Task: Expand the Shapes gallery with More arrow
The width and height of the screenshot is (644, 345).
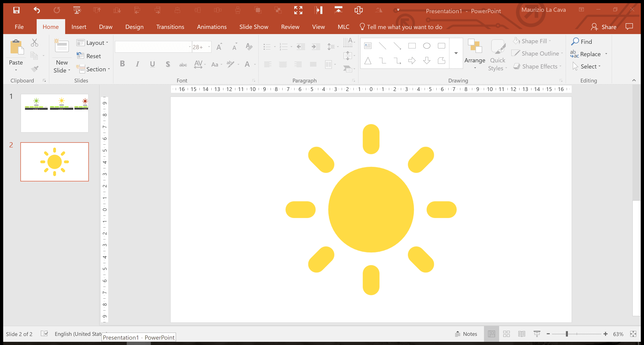Action: pyautogui.click(x=456, y=53)
